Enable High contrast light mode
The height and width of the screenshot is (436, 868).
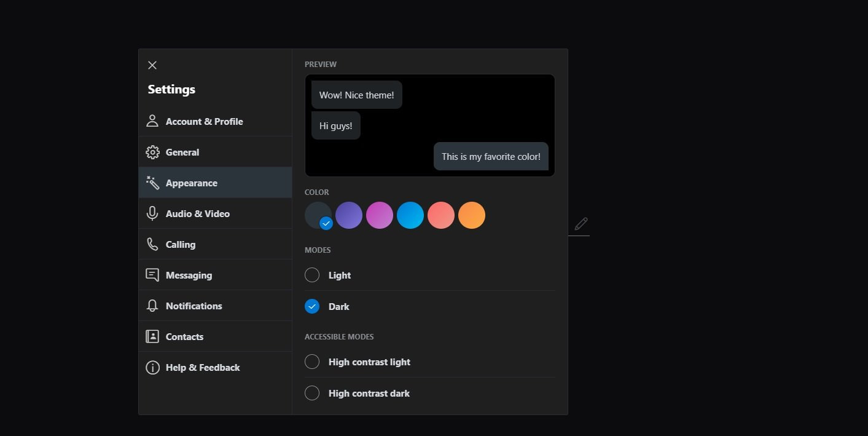312,362
